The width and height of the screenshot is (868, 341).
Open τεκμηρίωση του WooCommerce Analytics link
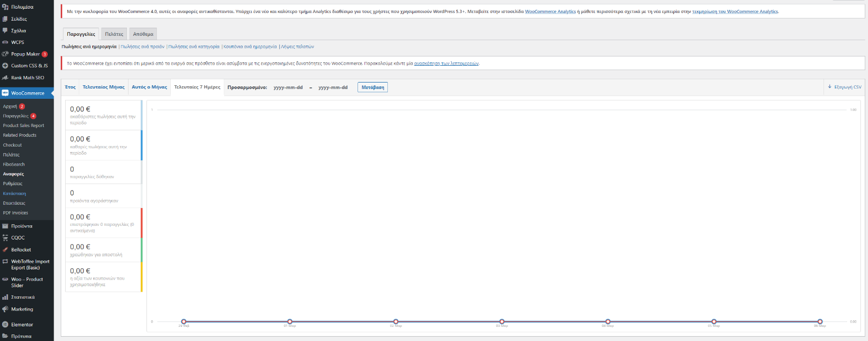pyautogui.click(x=735, y=11)
